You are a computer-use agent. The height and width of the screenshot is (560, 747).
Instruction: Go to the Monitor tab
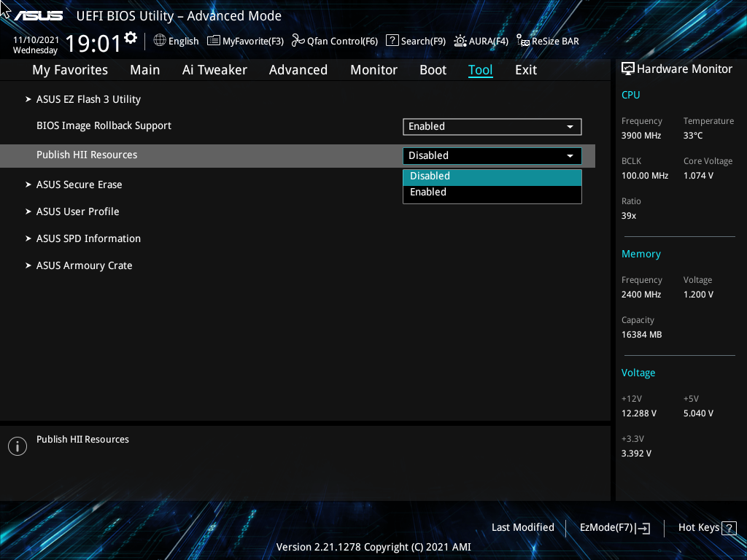[374, 70]
